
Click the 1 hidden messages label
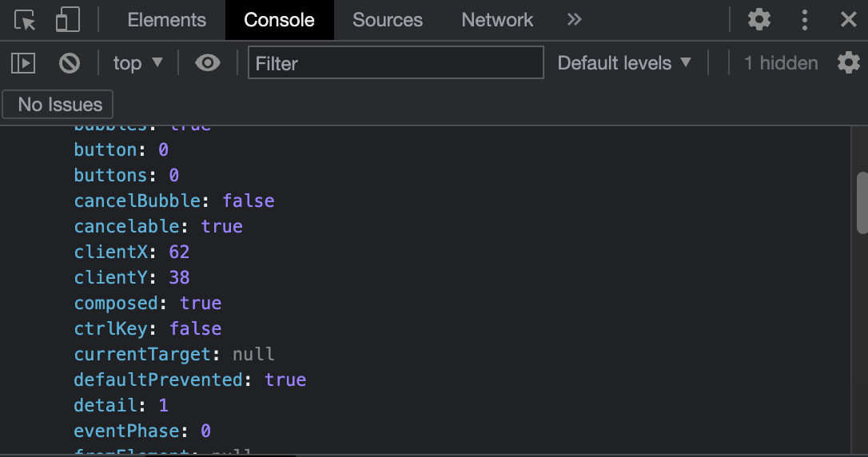781,63
